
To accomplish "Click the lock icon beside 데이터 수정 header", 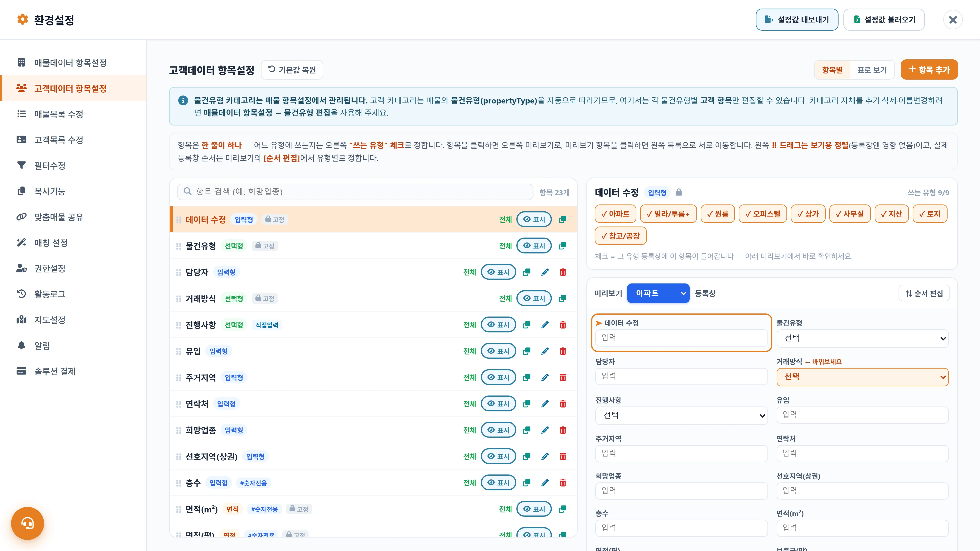I will click(x=679, y=192).
